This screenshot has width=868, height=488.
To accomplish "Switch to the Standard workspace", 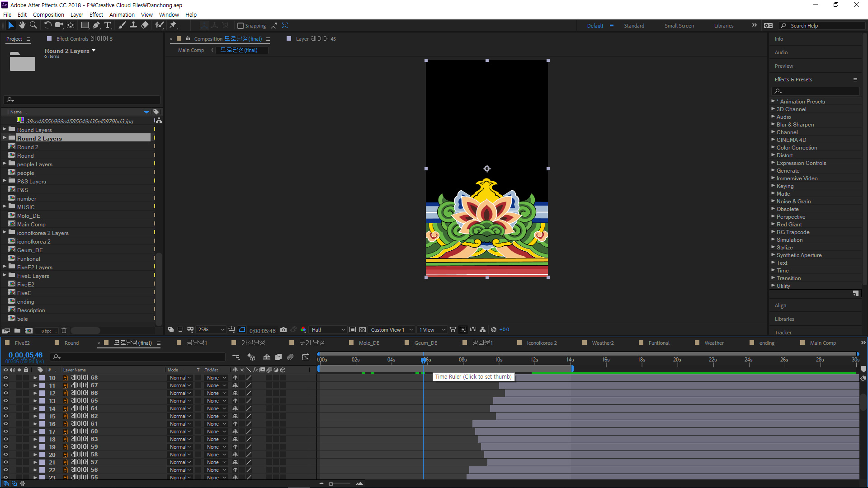I will click(634, 26).
